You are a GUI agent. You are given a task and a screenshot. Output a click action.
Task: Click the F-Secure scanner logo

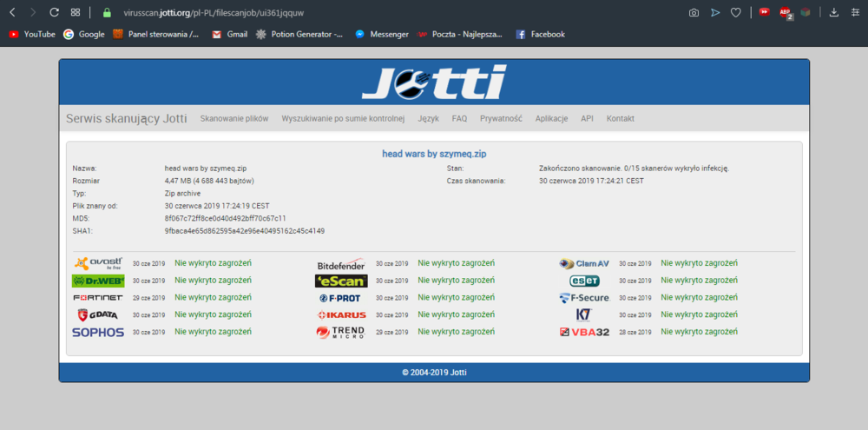point(584,298)
